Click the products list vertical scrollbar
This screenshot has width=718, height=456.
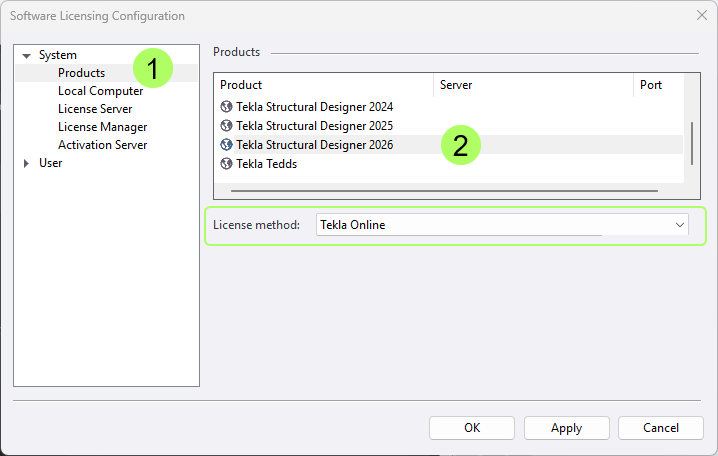[691, 143]
